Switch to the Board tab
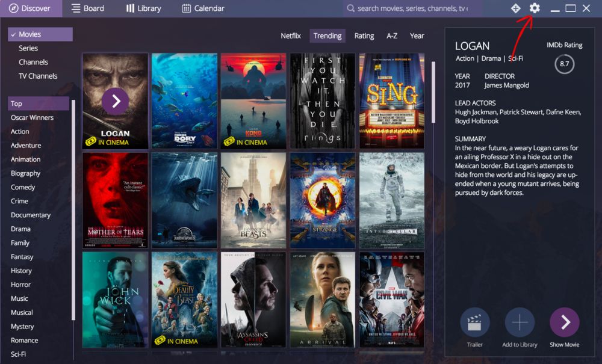This screenshot has width=602, height=364. click(x=88, y=8)
